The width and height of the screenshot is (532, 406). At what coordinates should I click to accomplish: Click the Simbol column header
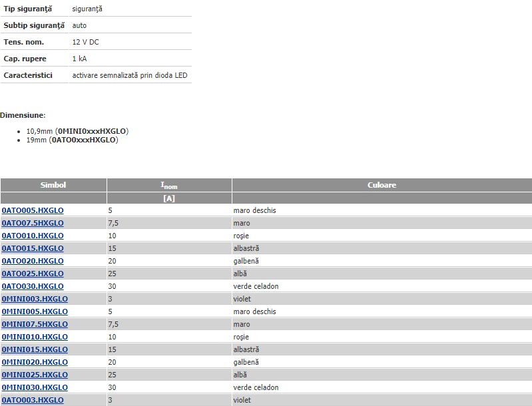(53, 185)
